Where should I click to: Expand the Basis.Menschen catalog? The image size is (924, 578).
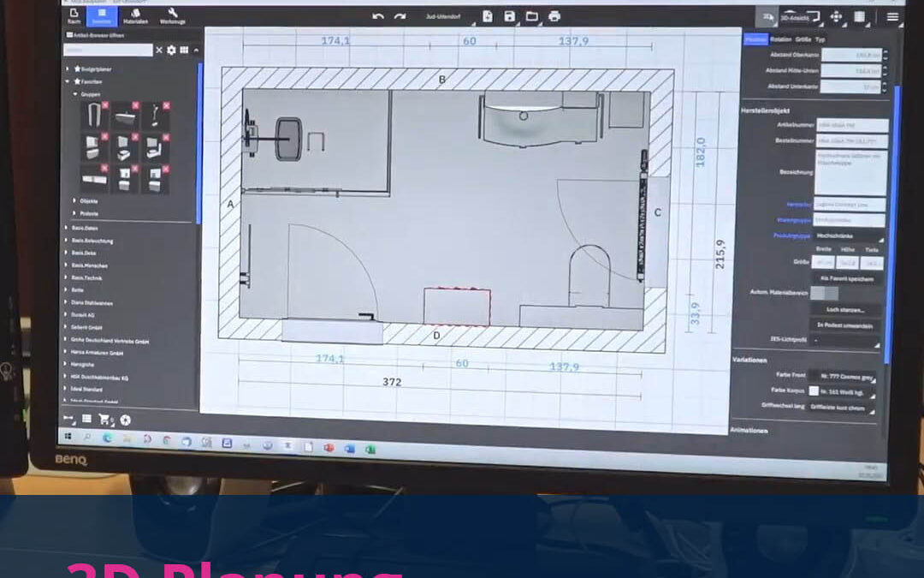(66, 265)
